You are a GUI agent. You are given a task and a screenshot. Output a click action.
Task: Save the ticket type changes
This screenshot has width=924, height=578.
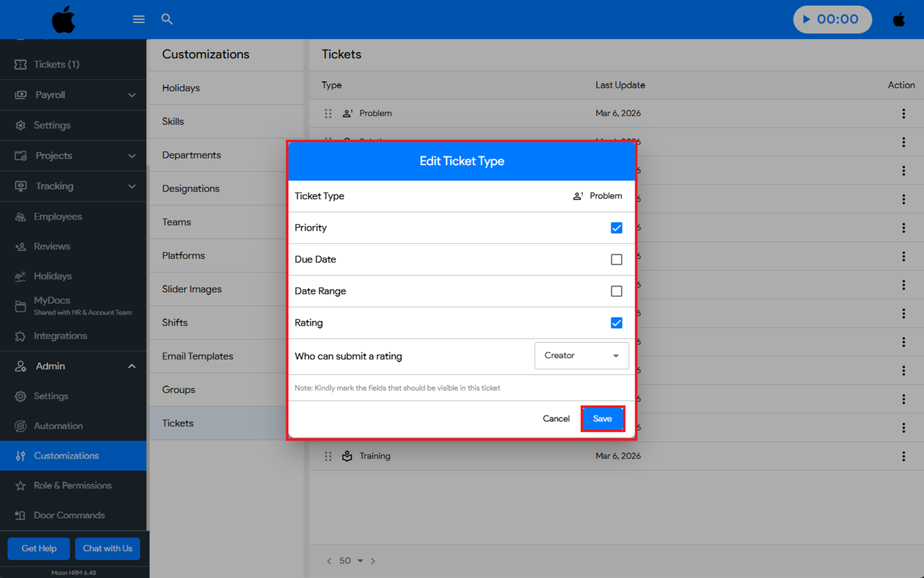click(x=602, y=419)
